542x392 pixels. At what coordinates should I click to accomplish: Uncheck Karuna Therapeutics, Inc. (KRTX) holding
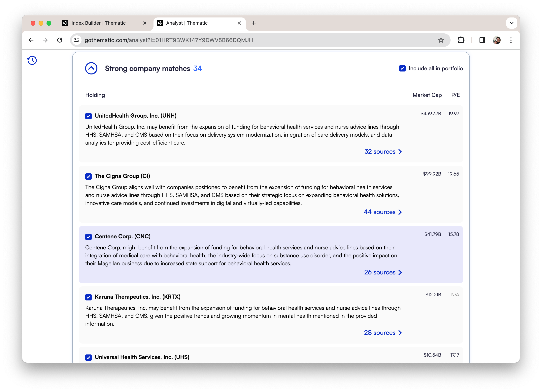click(x=88, y=297)
